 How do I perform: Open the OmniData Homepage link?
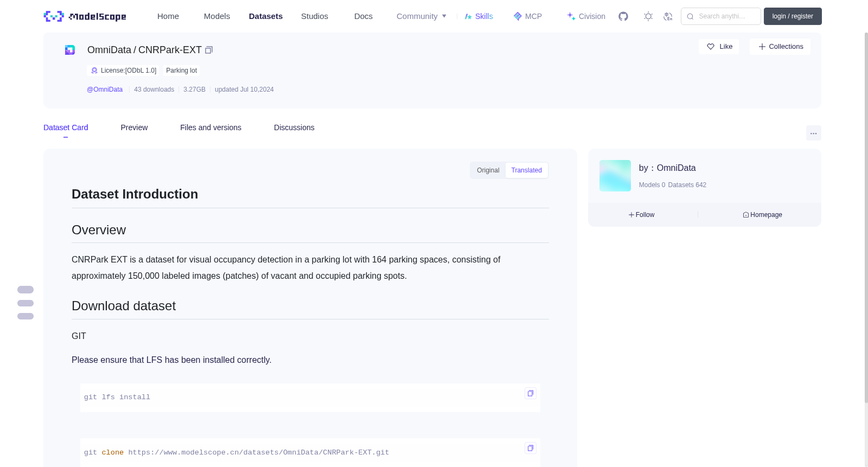pyautogui.click(x=762, y=215)
